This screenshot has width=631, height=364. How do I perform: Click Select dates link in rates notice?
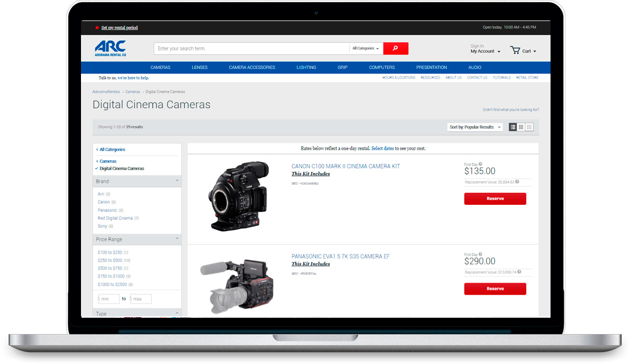[x=382, y=149]
